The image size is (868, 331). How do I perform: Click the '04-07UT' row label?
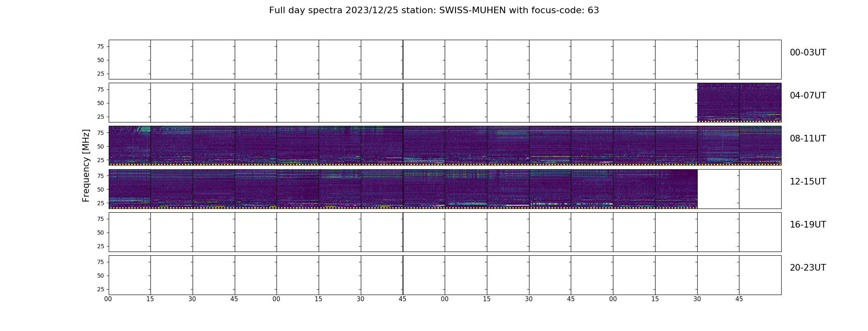[808, 96]
